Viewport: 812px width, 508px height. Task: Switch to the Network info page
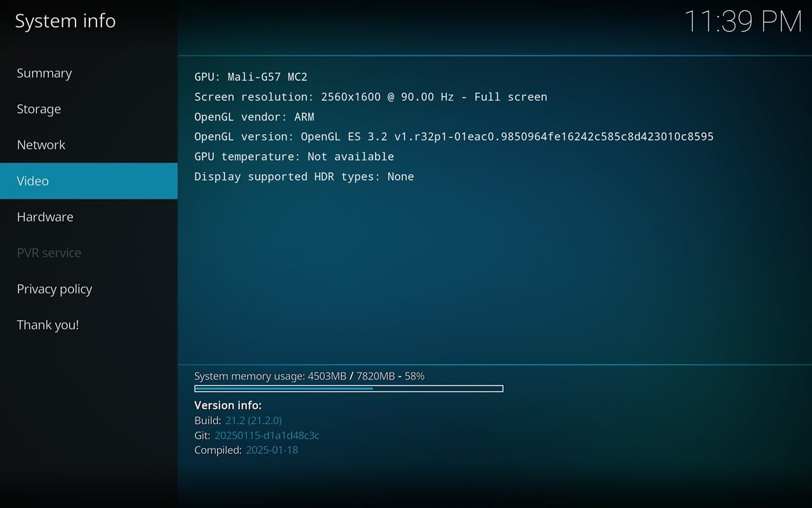41,145
